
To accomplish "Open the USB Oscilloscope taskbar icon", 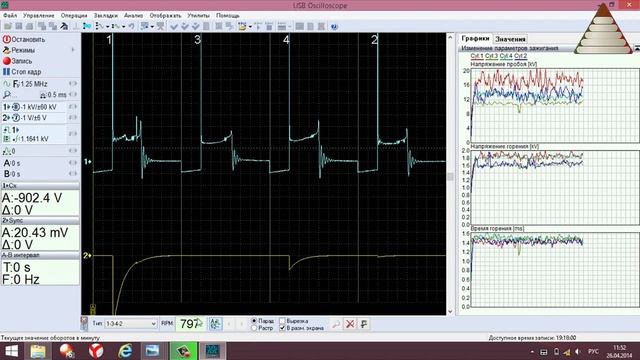I will click(213, 351).
